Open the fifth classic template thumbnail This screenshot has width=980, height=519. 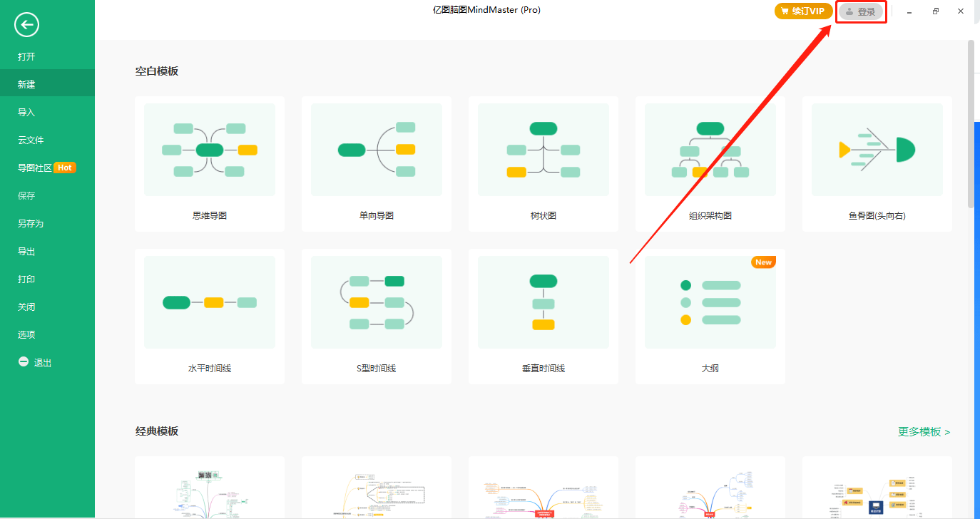(x=877, y=488)
